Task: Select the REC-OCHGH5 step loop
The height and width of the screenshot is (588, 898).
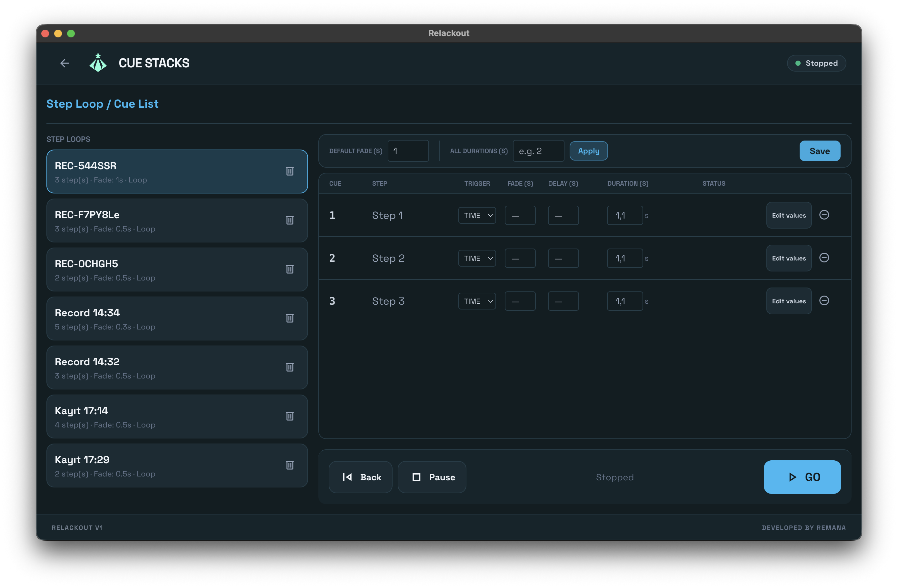Action: click(177, 270)
